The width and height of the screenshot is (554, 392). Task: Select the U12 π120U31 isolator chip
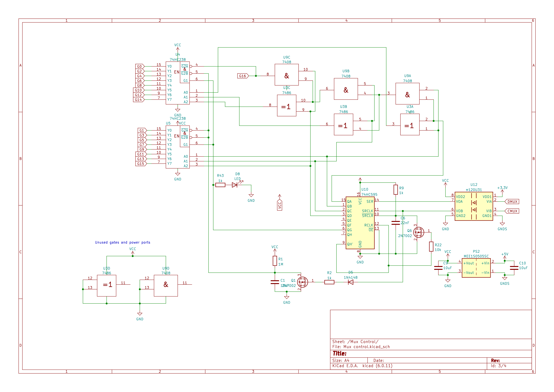[474, 206]
